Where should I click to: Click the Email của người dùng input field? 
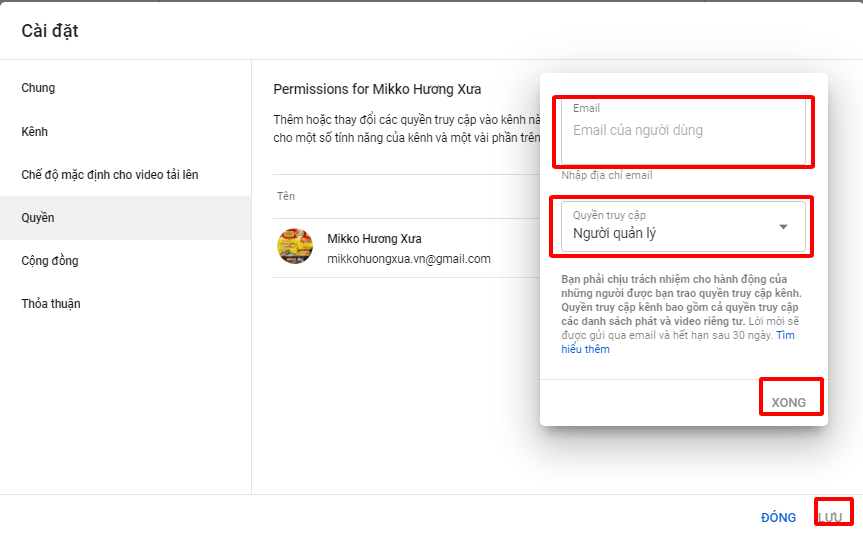click(x=682, y=131)
